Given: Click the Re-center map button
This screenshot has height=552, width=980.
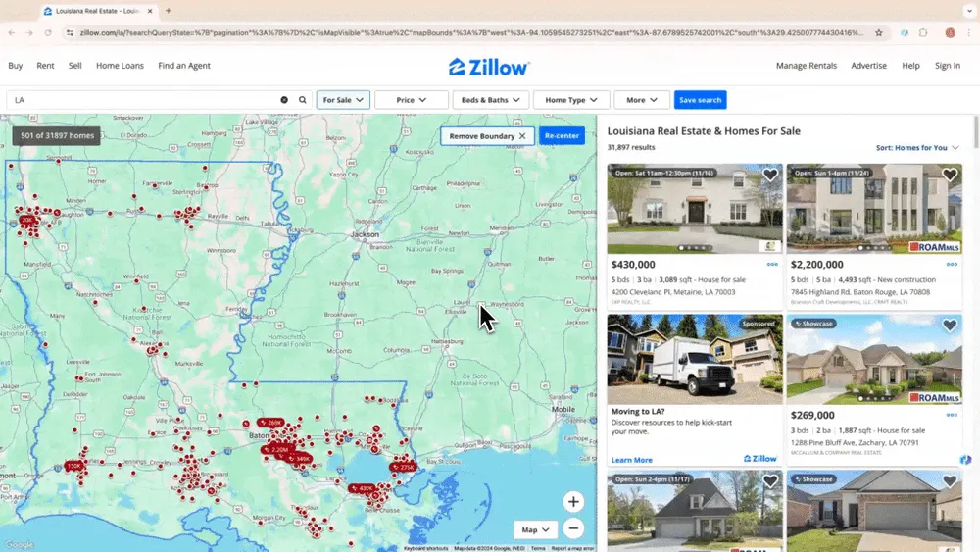Looking at the screenshot, I should coord(562,135).
